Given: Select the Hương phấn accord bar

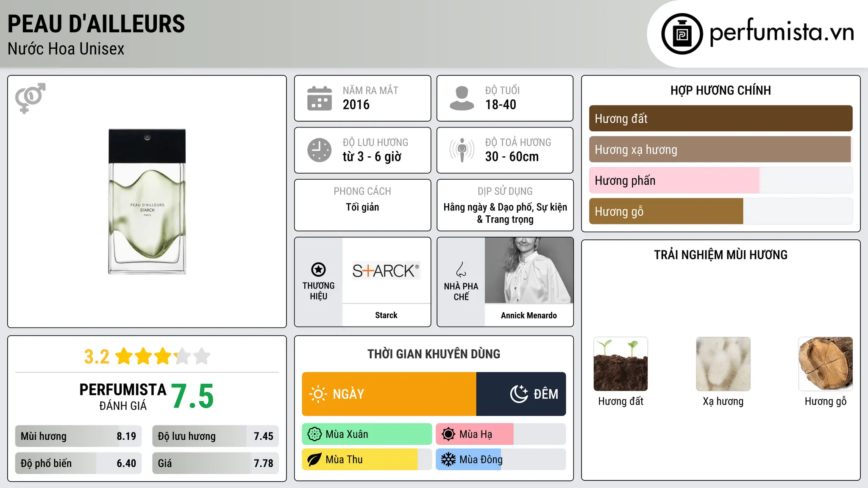Looking at the screenshot, I should tap(721, 180).
